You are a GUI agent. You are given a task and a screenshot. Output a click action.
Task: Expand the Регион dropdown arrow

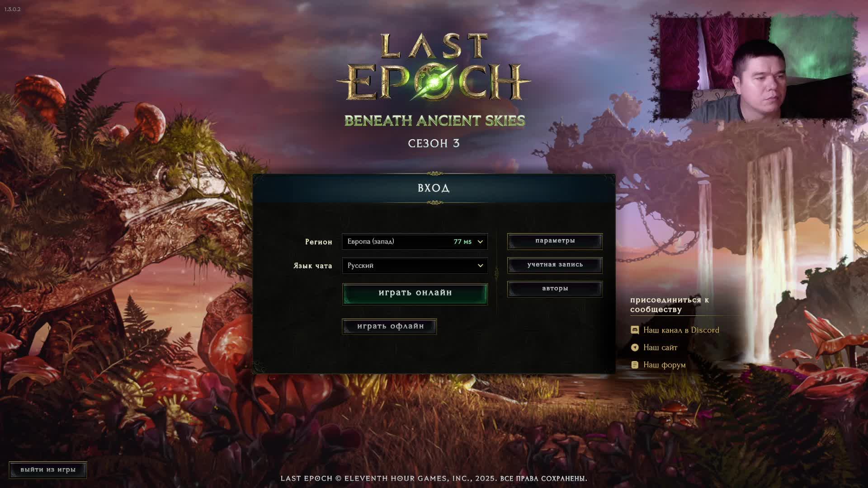[x=480, y=242]
